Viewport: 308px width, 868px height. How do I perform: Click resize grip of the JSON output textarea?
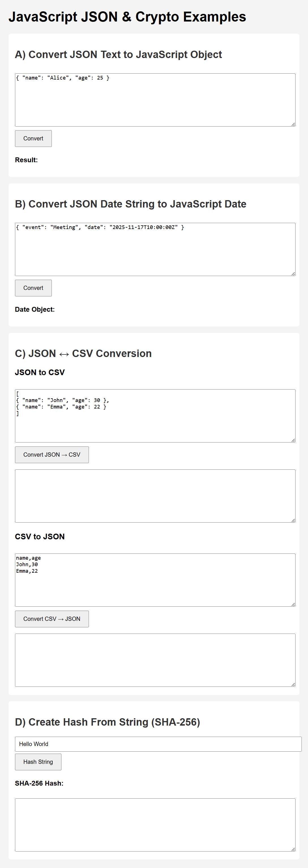(x=293, y=684)
